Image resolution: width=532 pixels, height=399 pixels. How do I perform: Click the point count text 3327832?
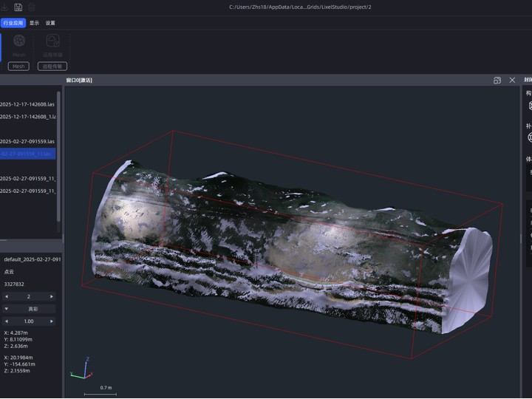point(14,284)
